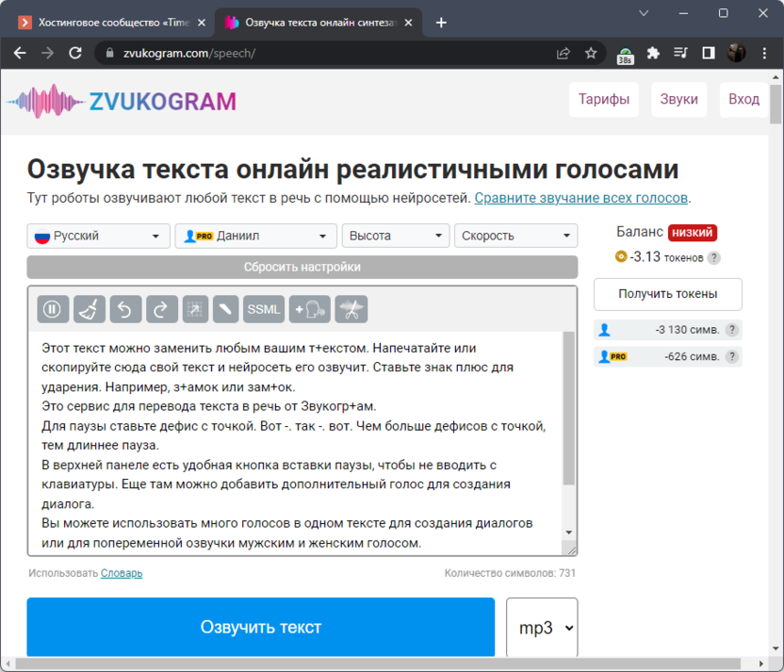The width and height of the screenshot is (784, 672).
Task: Open the Высота pitch dropdown
Action: point(396,236)
